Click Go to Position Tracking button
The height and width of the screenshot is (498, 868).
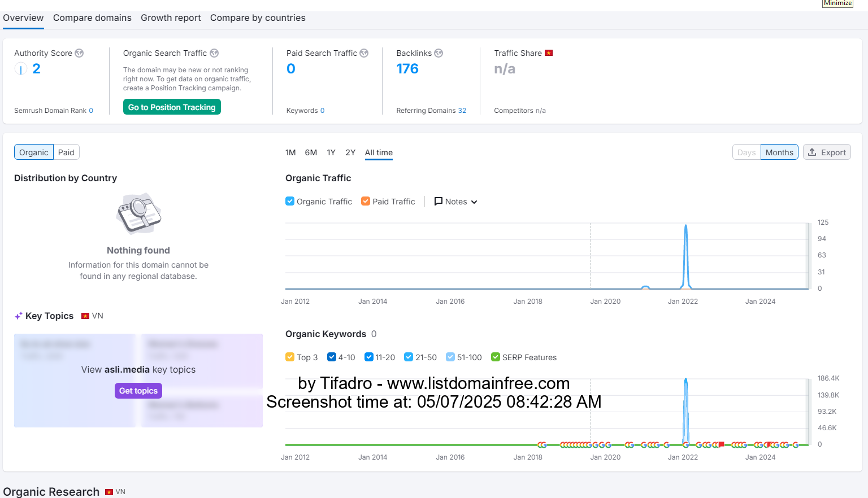[x=172, y=107]
